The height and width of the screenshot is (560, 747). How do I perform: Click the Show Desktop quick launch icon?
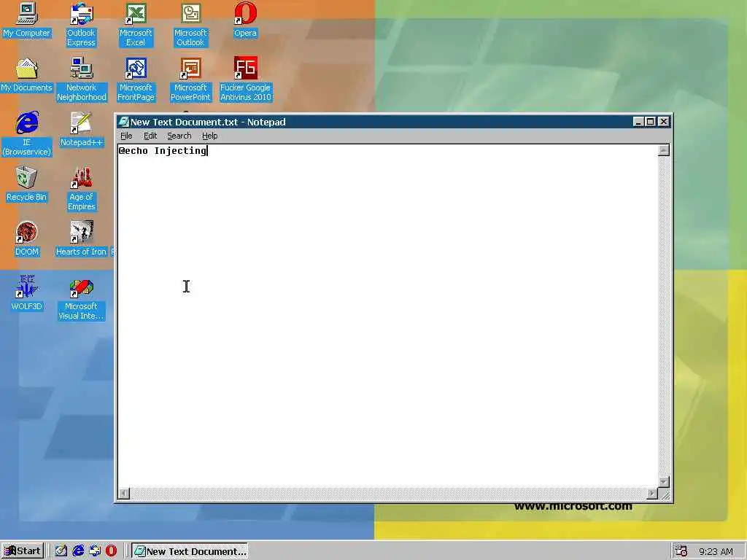tap(61, 551)
